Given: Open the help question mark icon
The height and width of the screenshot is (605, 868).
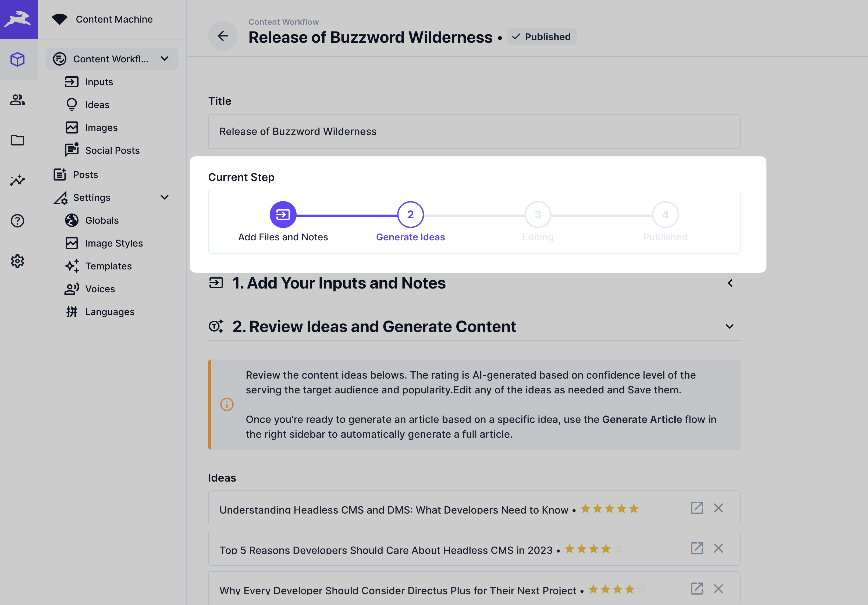Looking at the screenshot, I should [17, 221].
